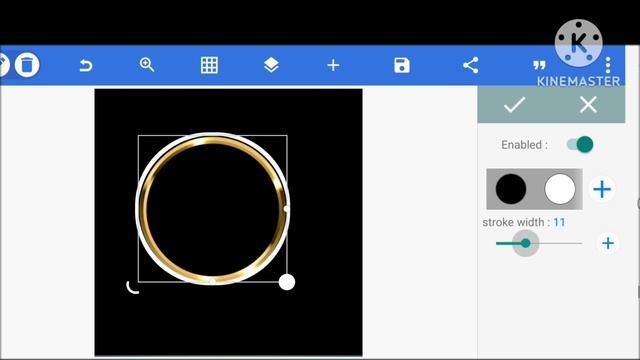Toggle the Enabled switch off

(580, 144)
